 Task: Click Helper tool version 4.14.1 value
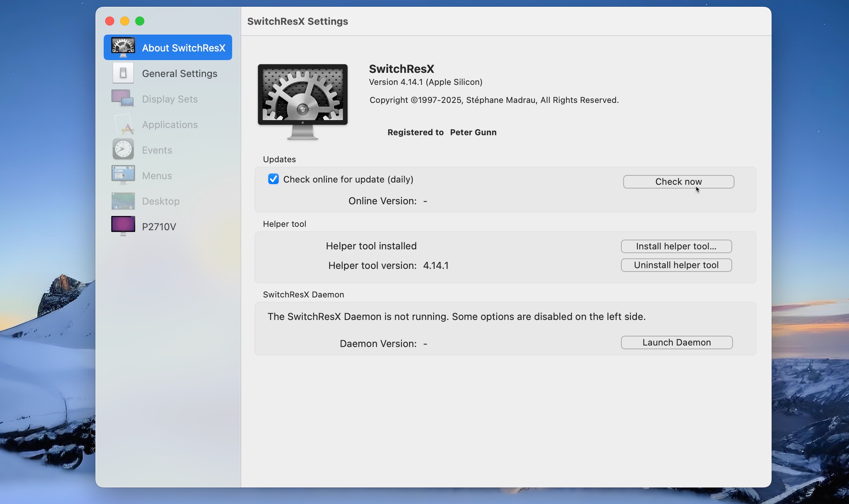pyautogui.click(x=436, y=266)
